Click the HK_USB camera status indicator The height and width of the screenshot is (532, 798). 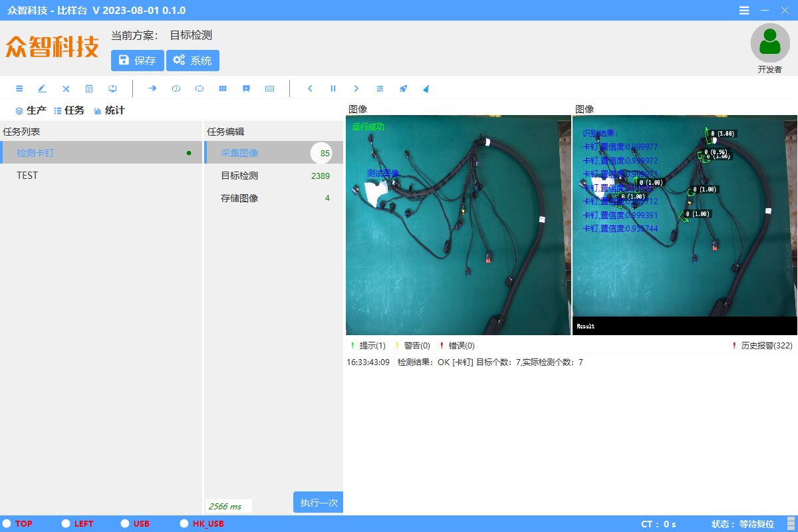tap(202, 523)
